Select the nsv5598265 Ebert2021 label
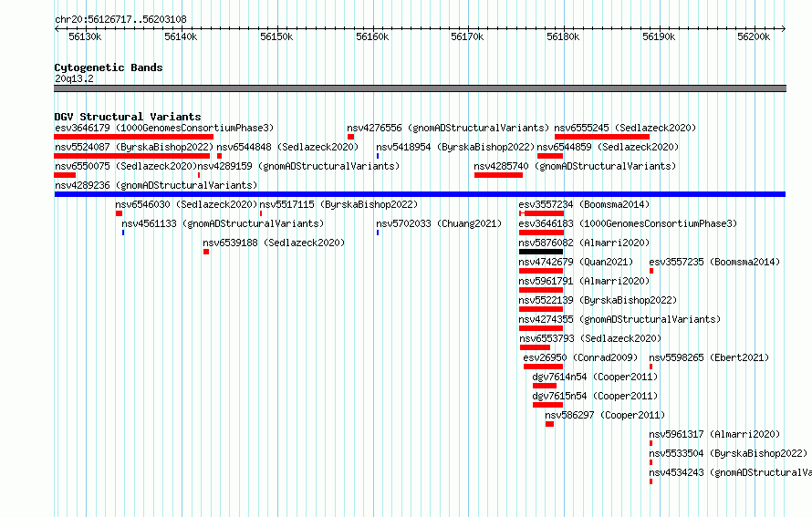Image resolution: width=812 pixels, height=517 pixels. tap(709, 357)
